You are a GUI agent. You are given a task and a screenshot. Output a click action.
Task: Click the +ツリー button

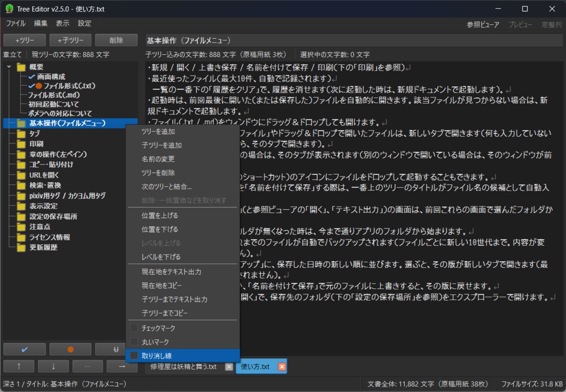(24, 40)
